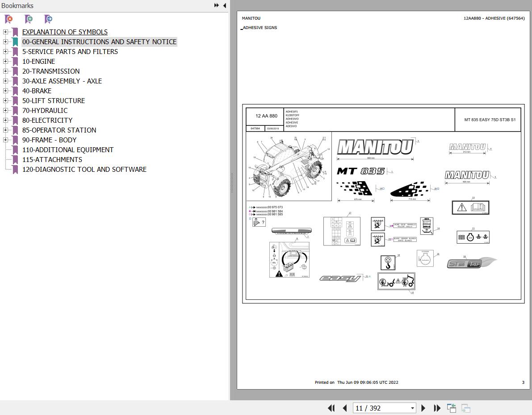Image resolution: width=532 pixels, height=415 pixels.
Task: Open the 115-ATTACHMENTS bookmark
Action: coord(52,160)
